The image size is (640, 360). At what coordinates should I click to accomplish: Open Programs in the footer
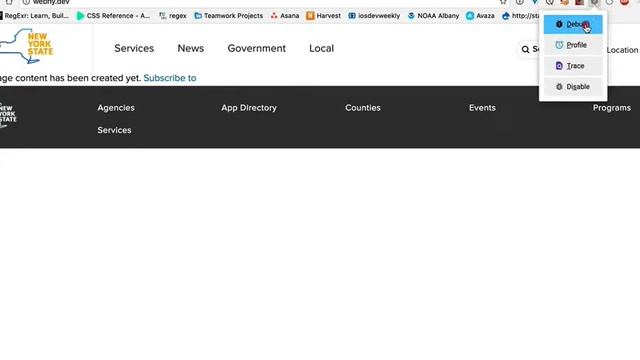[611, 108]
